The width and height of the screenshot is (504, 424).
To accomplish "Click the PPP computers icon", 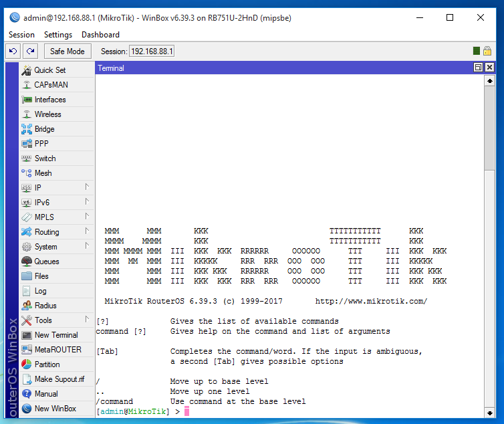I will (27, 144).
